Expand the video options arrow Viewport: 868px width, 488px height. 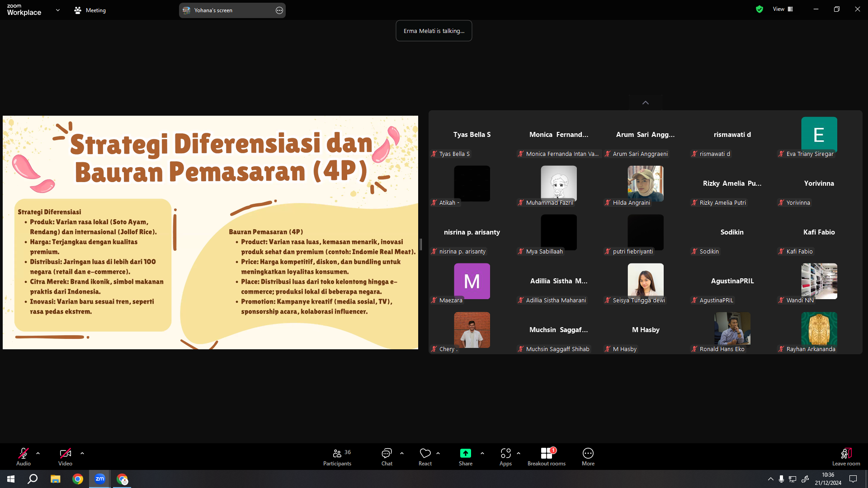click(82, 453)
